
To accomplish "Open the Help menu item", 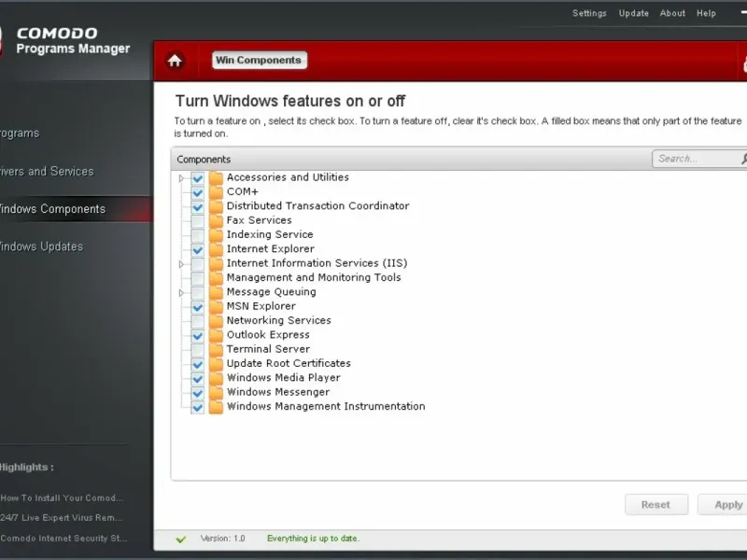I will [706, 13].
